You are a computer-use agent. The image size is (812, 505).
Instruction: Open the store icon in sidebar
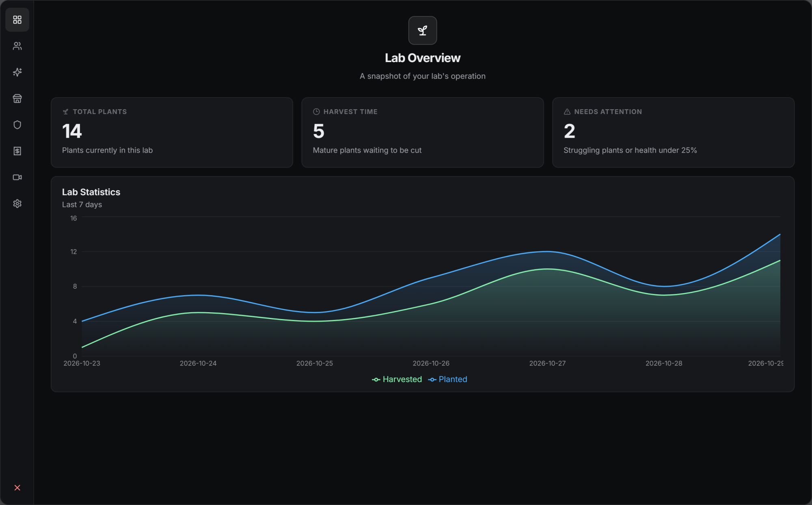[17, 99]
